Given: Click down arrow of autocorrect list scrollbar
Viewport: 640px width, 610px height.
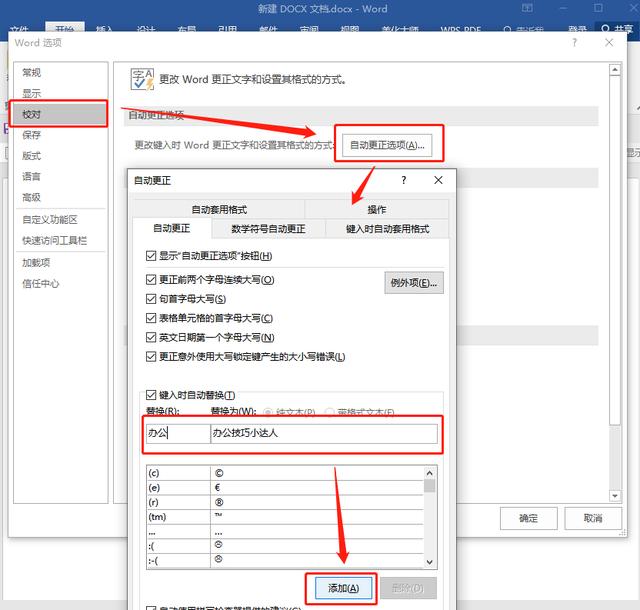Looking at the screenshot, I should point(429,562).
